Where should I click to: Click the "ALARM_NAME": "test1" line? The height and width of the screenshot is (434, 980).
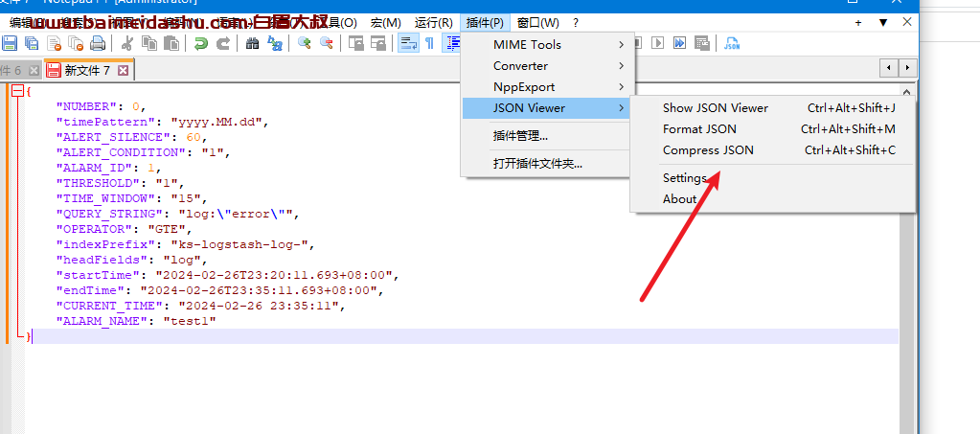(136, 321)
